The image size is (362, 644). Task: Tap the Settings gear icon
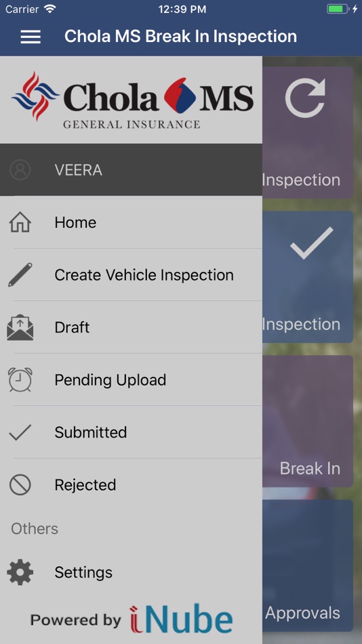20,572
